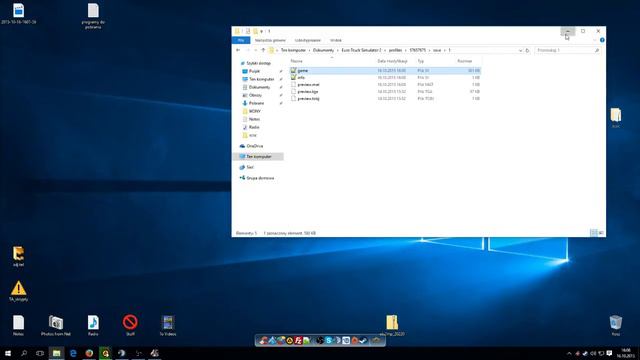Image resolution: width=640 pixels, height=360 pixels.
Task: Click Ten komputer in the address path
Action: pyautogui.click(x=293, y=50)
